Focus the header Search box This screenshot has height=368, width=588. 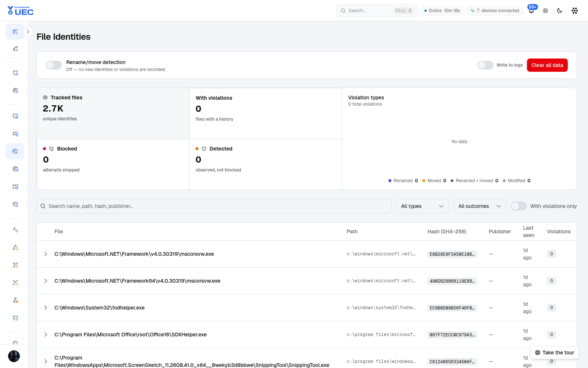coord(377,11)
